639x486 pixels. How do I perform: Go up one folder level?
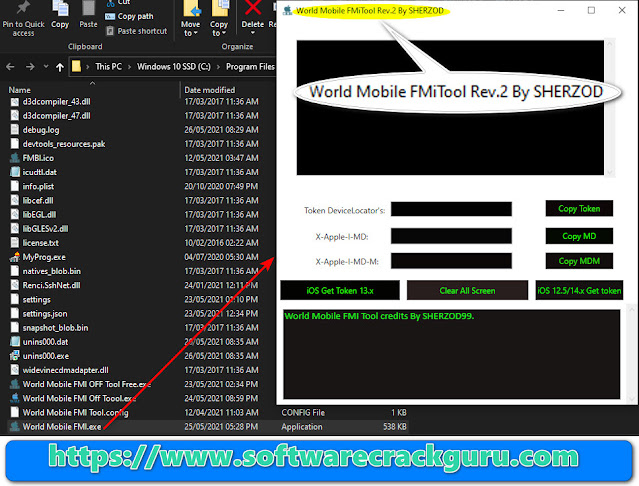[x=60, y=67]
